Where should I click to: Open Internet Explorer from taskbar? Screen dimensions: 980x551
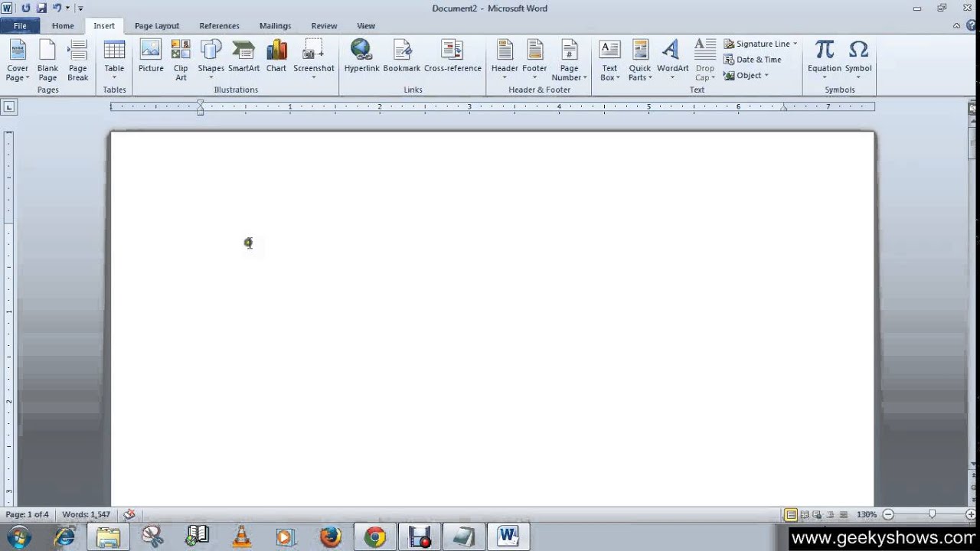pos(64,536)
